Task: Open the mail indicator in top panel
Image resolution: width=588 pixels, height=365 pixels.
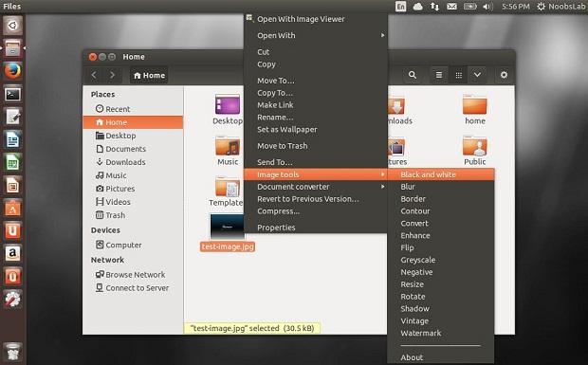Action: (x=451, y=7)
